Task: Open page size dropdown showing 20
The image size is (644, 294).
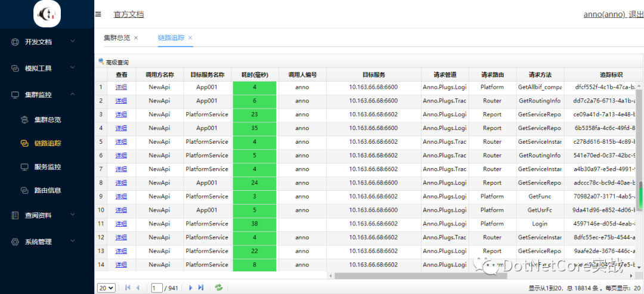Action: 106,287
